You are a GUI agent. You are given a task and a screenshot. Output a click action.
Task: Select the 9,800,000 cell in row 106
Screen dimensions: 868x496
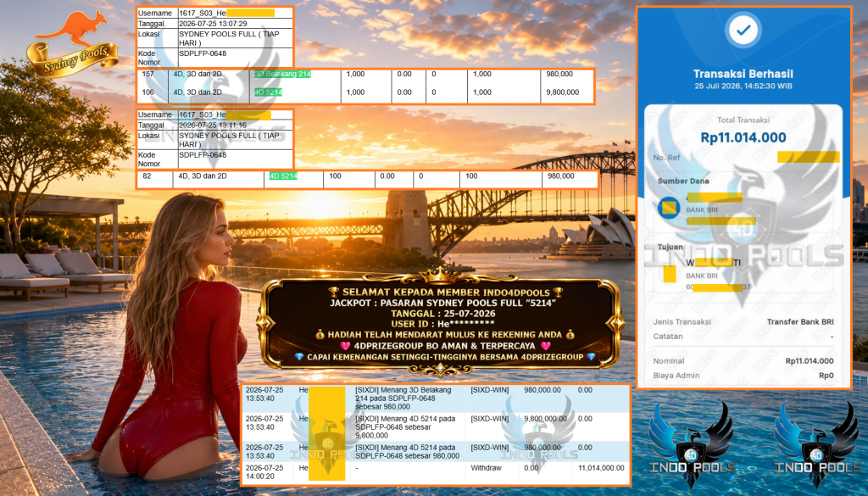[x=563, y=92]
